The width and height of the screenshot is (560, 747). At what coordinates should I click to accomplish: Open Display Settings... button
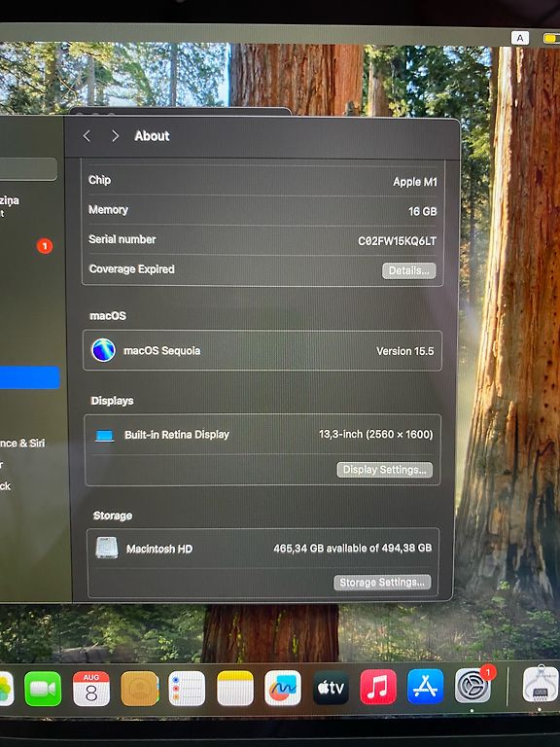[385, 470]
